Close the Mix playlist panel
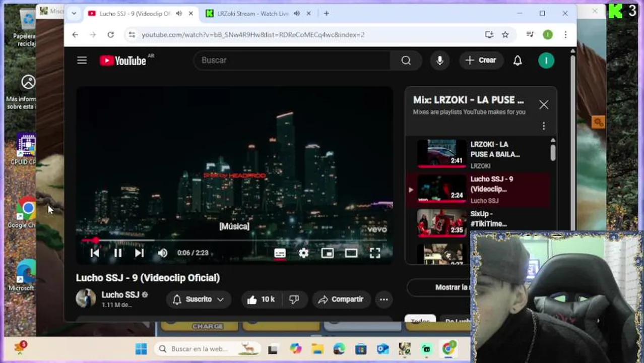This screenshot has width=644, height=363. 544,105
